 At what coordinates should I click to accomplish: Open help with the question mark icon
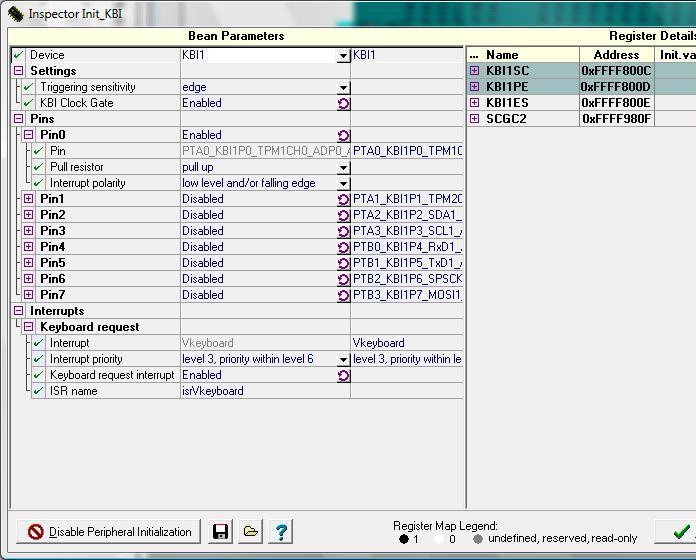point(281,531)
